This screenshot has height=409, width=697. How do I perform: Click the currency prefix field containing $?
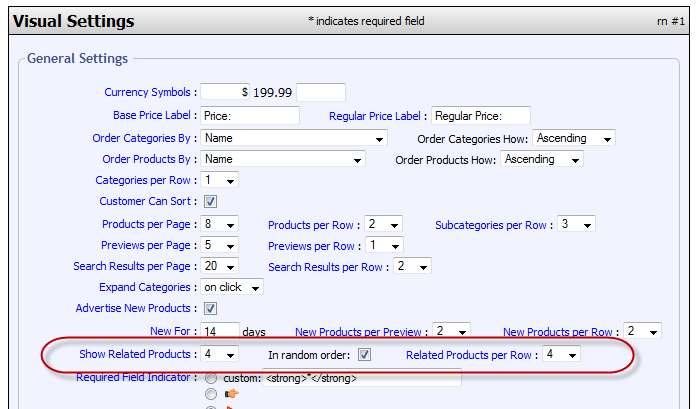pyautogui.click(x=226, y=93)
